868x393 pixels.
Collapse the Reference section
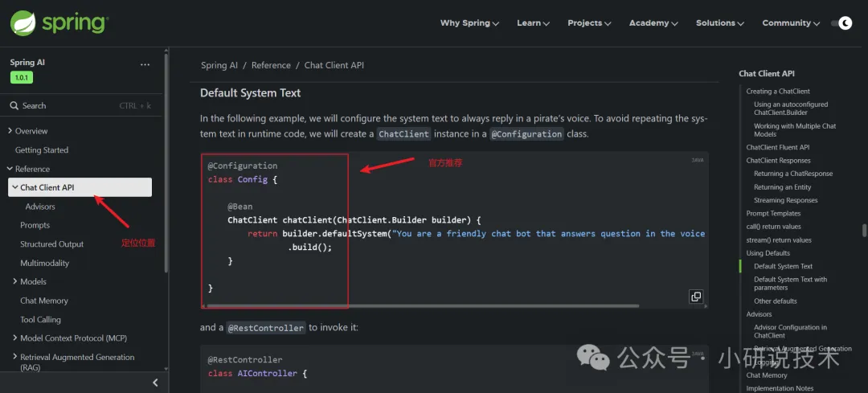10,169
